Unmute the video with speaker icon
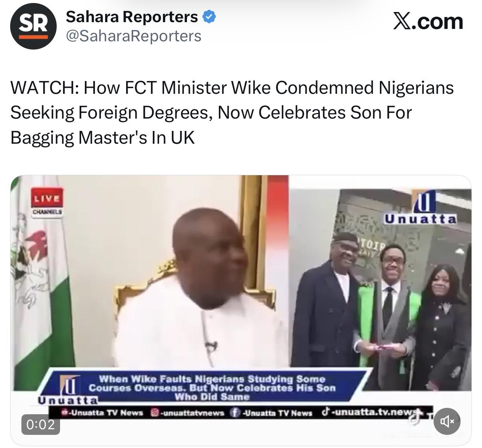482x448 pixels. point(447,422)
